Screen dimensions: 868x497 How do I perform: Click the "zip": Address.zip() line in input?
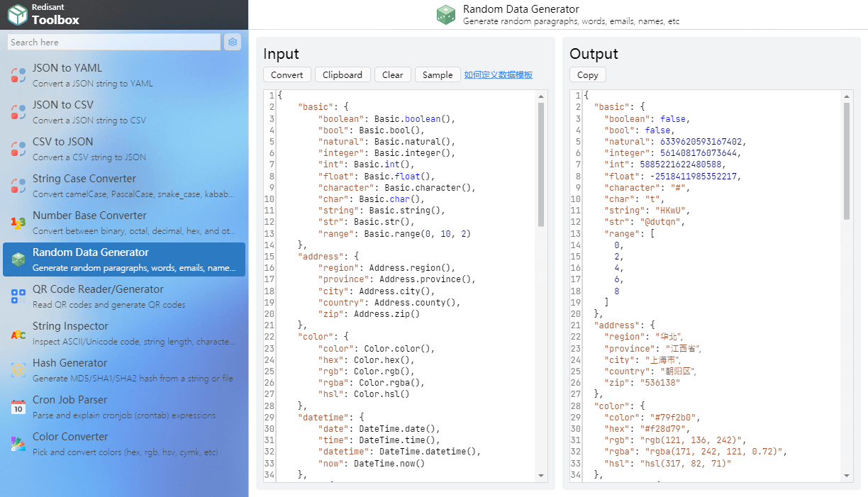point(369,313)
